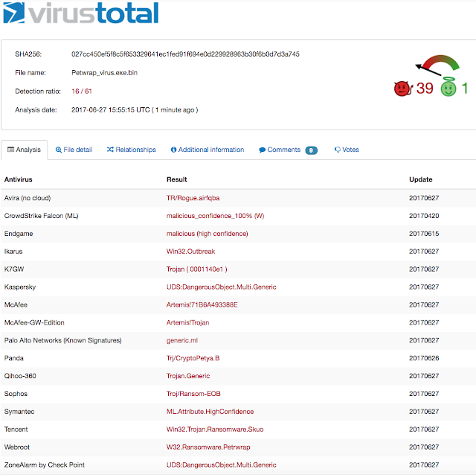Viewport: 476px width, 475px height.
Task: Click result ML.Attribute.HighConfidence
Action: [x=210, y=412]
